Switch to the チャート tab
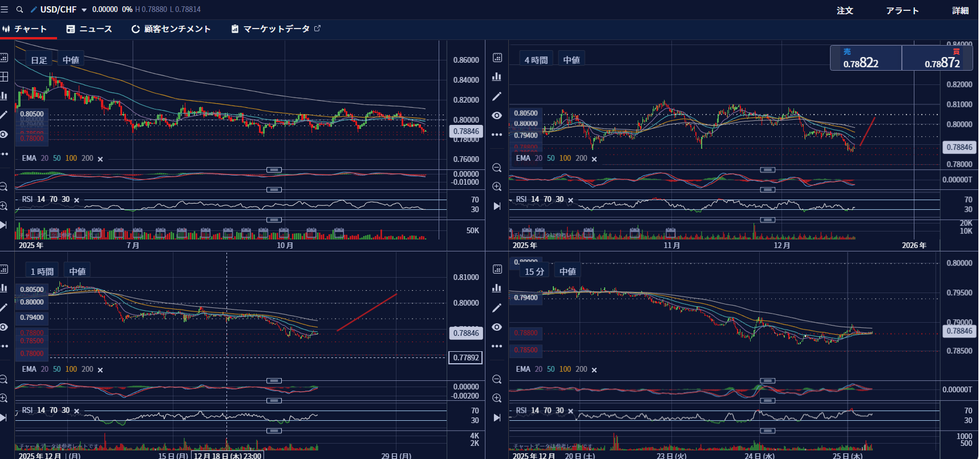The image size is (980, 459). pyautogui.click(x=25, y=29)
